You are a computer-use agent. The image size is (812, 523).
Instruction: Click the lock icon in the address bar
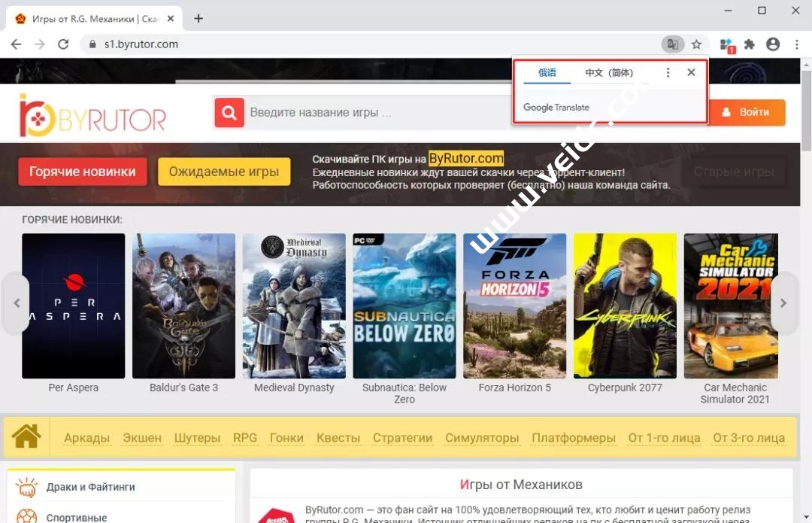(92, 44)
